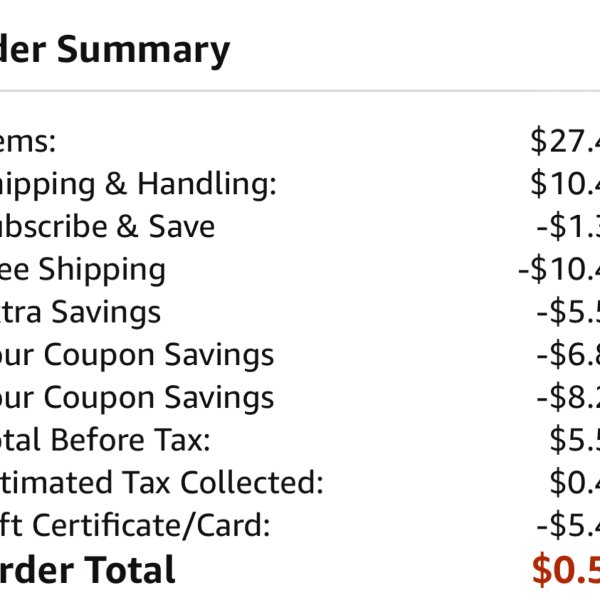Select the Total Before Tax label

(105, 440)
